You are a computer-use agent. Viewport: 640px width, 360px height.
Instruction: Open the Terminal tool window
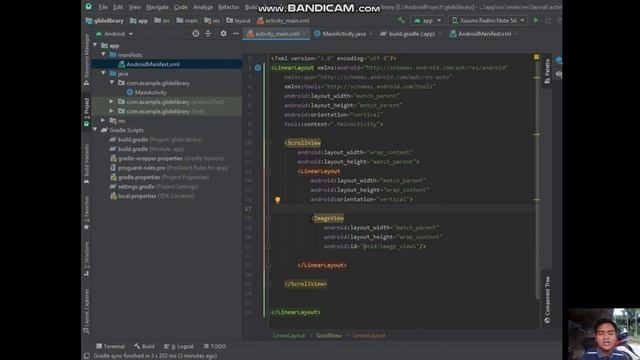(x=111, y=346)
